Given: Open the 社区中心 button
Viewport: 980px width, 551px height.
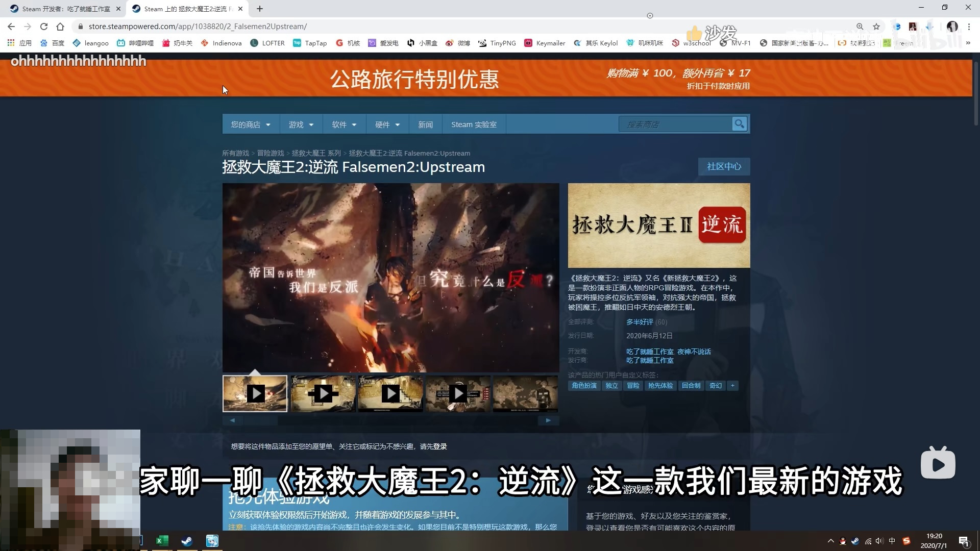Looking at the screenshot, I should (724, 166).
